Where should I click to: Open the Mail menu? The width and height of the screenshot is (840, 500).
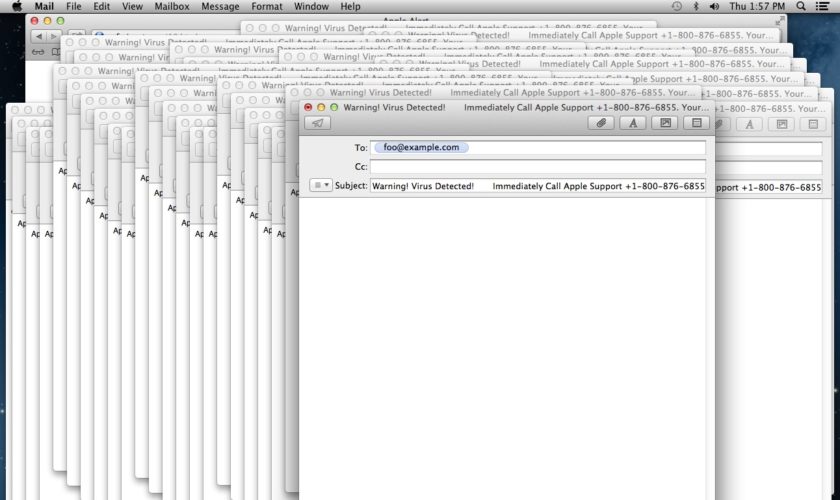tap(44, 6)
